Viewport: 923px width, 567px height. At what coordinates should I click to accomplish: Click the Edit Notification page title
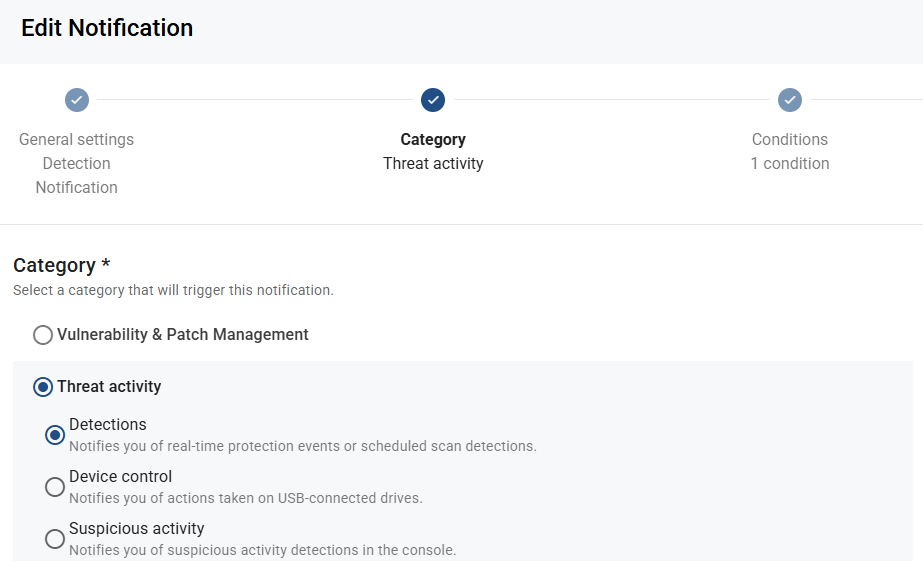pyautogui.click(x=107, y=28)
